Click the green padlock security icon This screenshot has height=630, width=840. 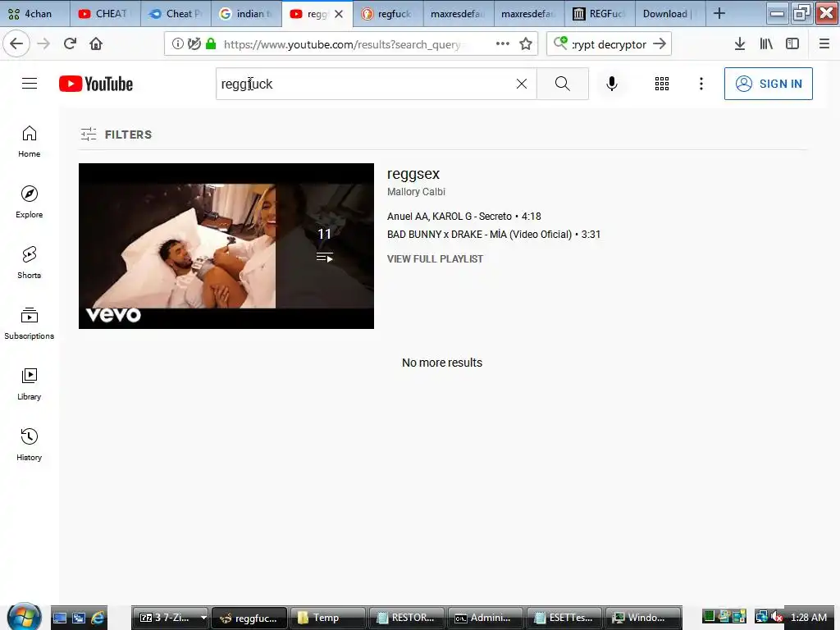click(211, 44)
